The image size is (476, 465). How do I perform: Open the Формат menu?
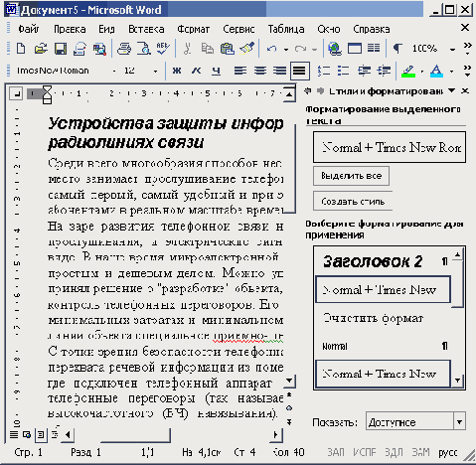[x=193, y=29]
